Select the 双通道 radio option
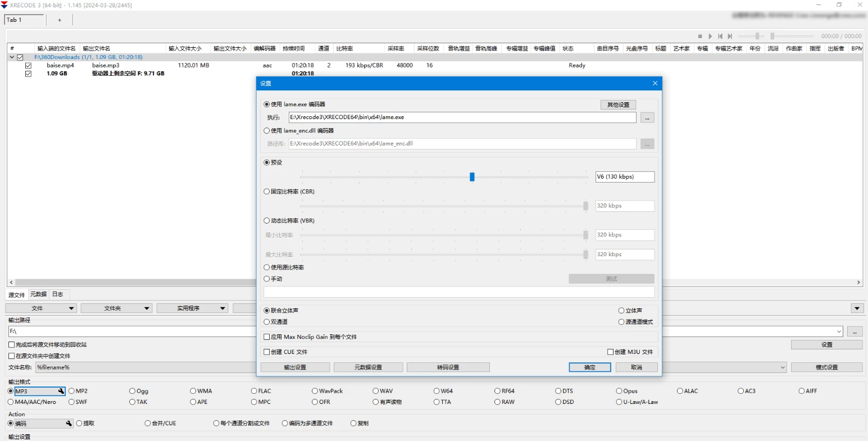The image size is (868, 441). point(267,321)
